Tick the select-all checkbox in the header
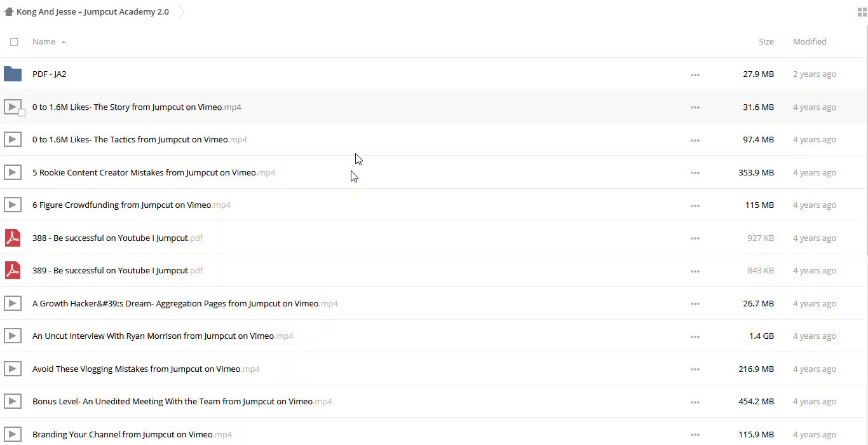Image resolution: width=868 pixels, height=445 pixels. tap(14, 42)
